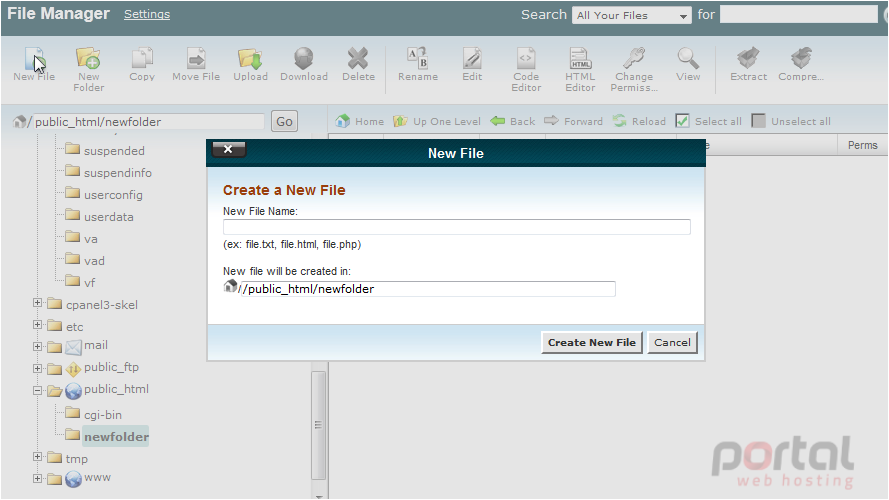The width and height of the screenshot is (889, 500).
Task: Click the New Folder toolbar icon
Action: 88,58
